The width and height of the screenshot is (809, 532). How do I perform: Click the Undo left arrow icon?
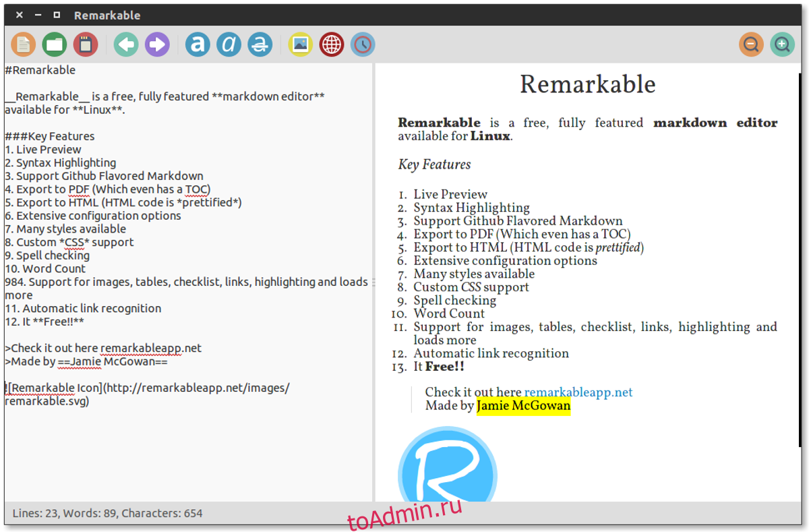[126, 45]
